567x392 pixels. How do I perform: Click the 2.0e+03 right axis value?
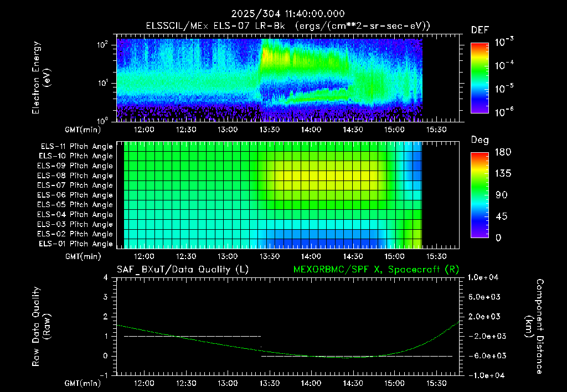pos(484,316)
